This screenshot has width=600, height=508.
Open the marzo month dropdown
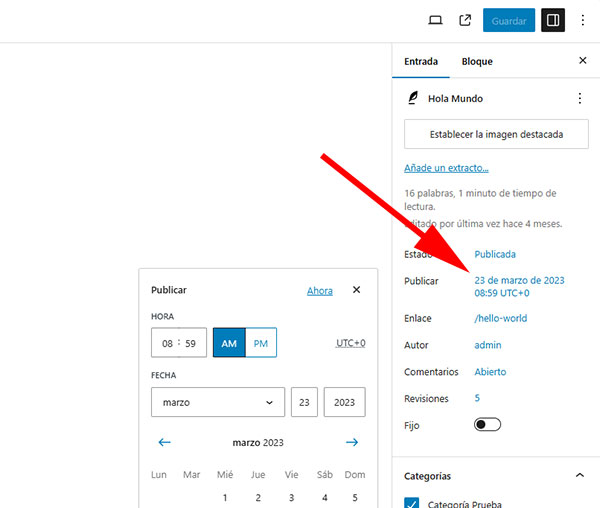point(218,402)
